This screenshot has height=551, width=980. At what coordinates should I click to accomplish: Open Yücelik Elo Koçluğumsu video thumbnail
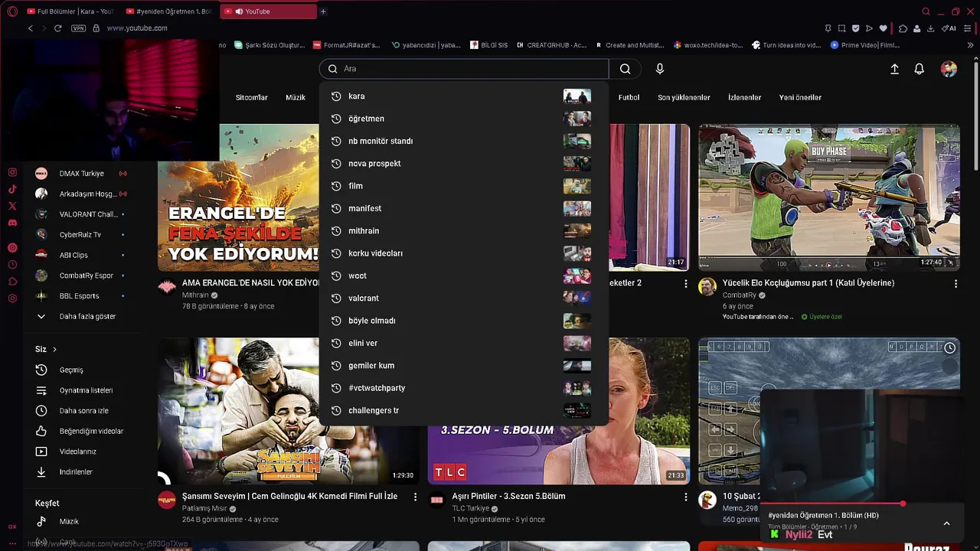[x=828, y=197]
